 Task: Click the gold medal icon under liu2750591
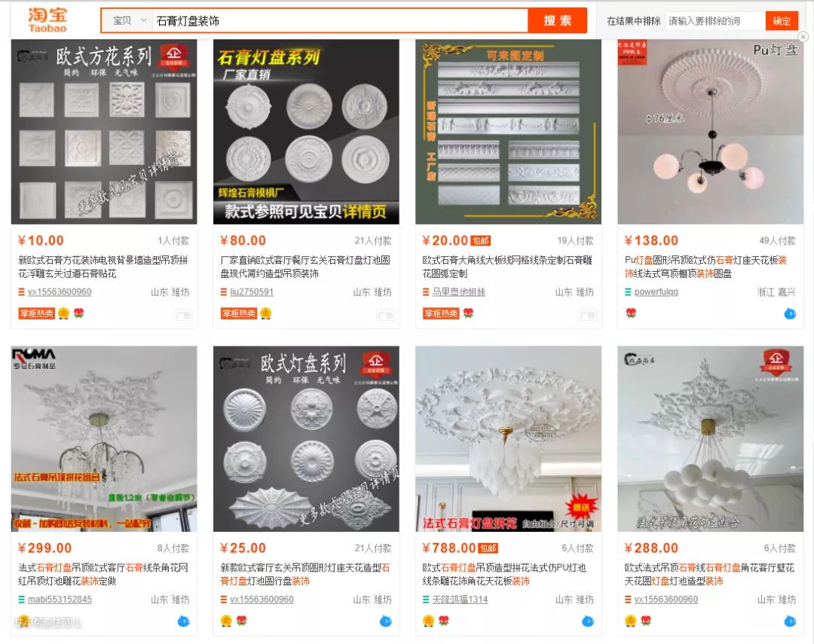pos(265,313)
